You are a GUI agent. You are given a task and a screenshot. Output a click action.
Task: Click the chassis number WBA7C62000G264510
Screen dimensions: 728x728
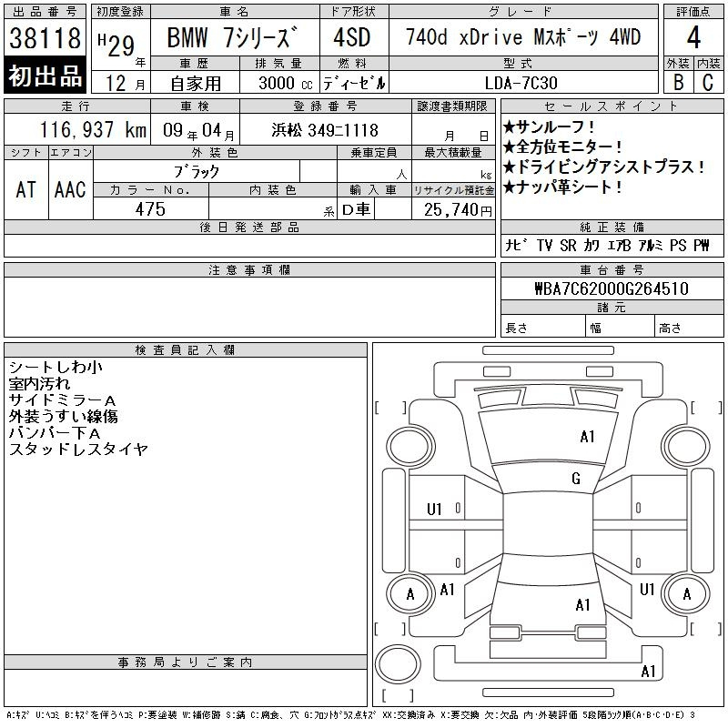[x=611, y=288]
